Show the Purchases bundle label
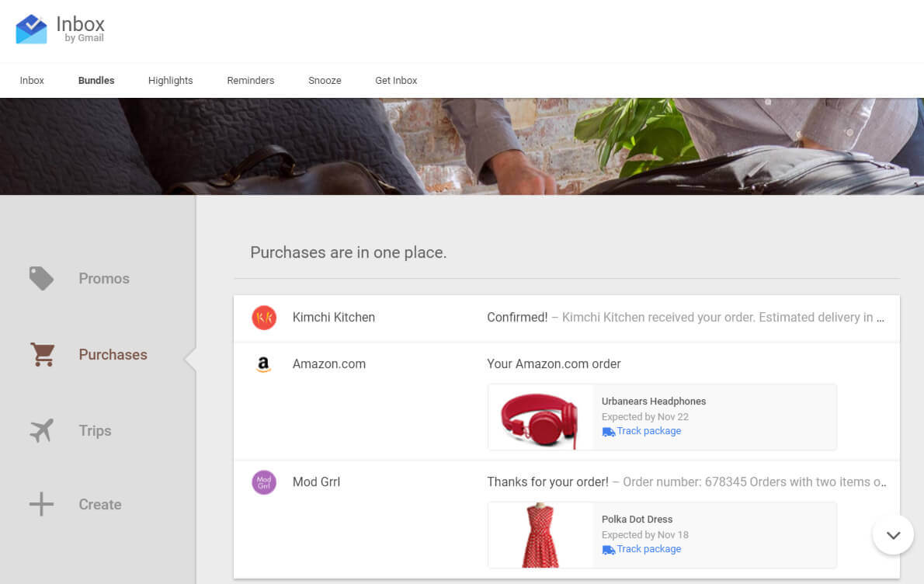The height and width of the screenshot is (584, 924). pyautogui.click(x=113, y=354)
